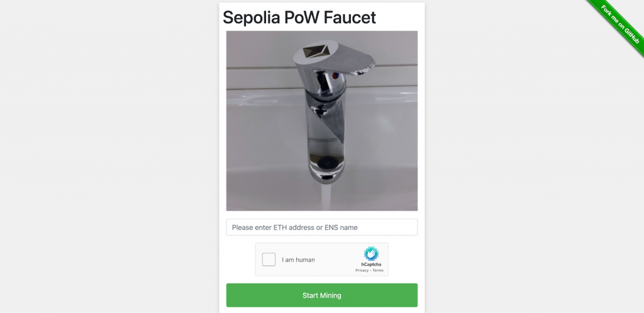Screen dimensions: 644x313
Task: Check the hCaptcha verification checkbox
Action: point(269,259)
